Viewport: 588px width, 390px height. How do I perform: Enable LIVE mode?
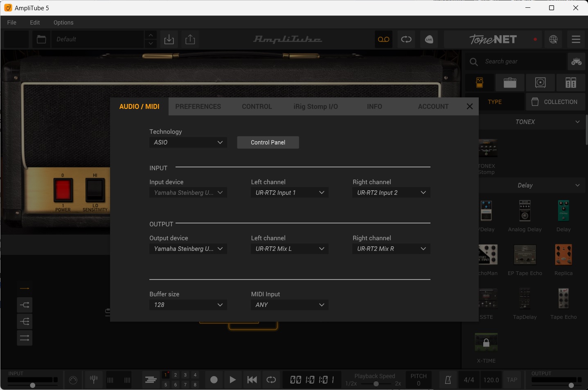429,39
